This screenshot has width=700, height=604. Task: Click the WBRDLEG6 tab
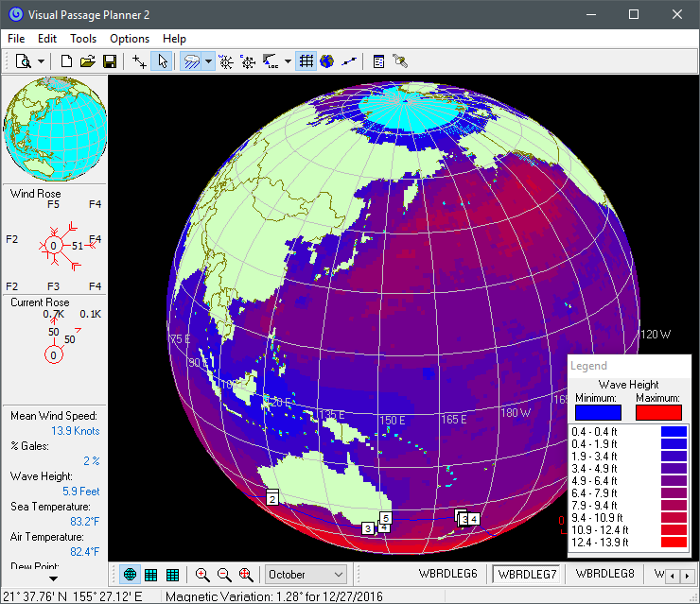[x=447, y=574]
